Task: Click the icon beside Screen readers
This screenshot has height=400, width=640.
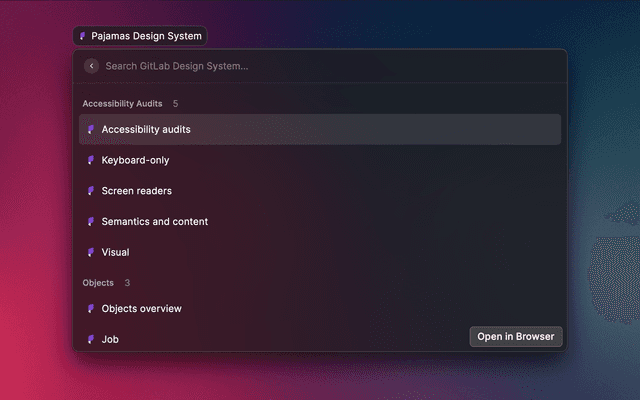Action: coord(91,191)
